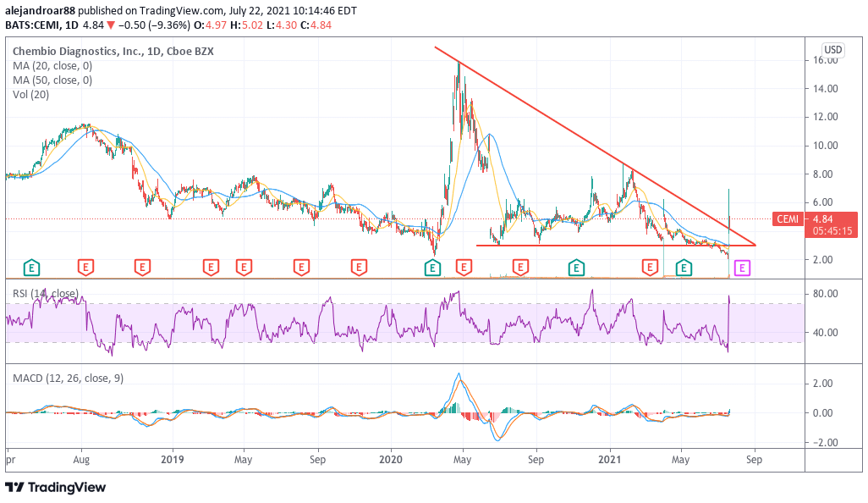Open the green earnings marker near May 2021
868x503 pixels.
pos(684,268)
